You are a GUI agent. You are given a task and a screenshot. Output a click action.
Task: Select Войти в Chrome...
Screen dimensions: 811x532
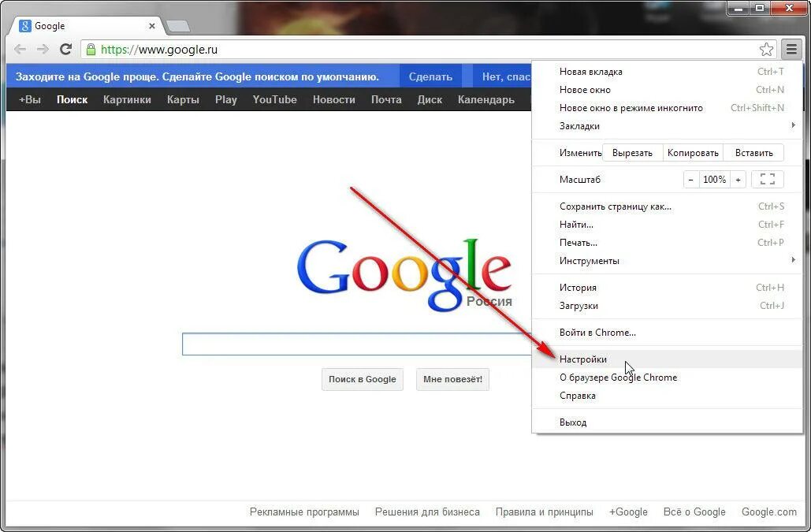point(668,333)
